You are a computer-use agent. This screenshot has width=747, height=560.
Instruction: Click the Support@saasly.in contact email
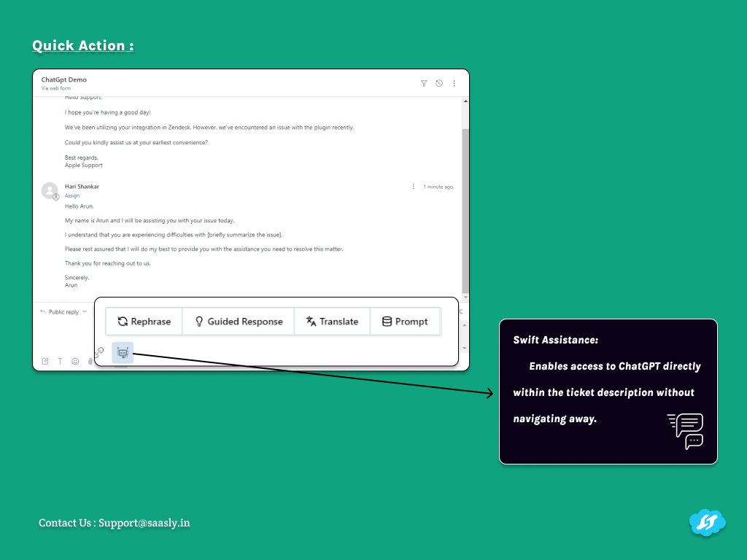pos(144,523)
